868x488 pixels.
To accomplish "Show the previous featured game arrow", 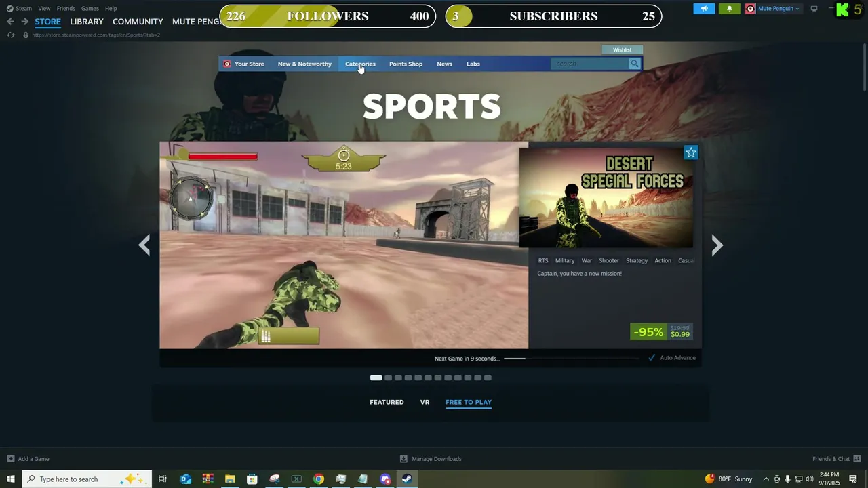I will (144, 245).
